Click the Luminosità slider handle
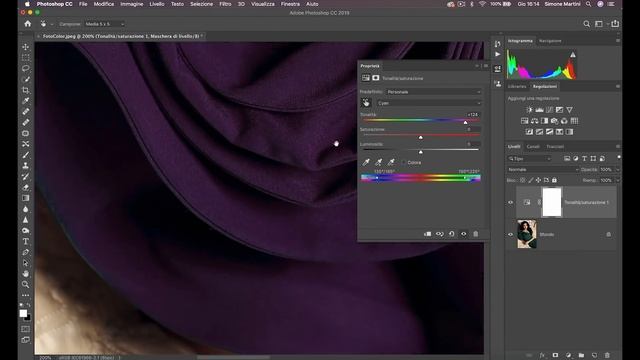Screen dimensions: 640x360 [x=421, y=152]
